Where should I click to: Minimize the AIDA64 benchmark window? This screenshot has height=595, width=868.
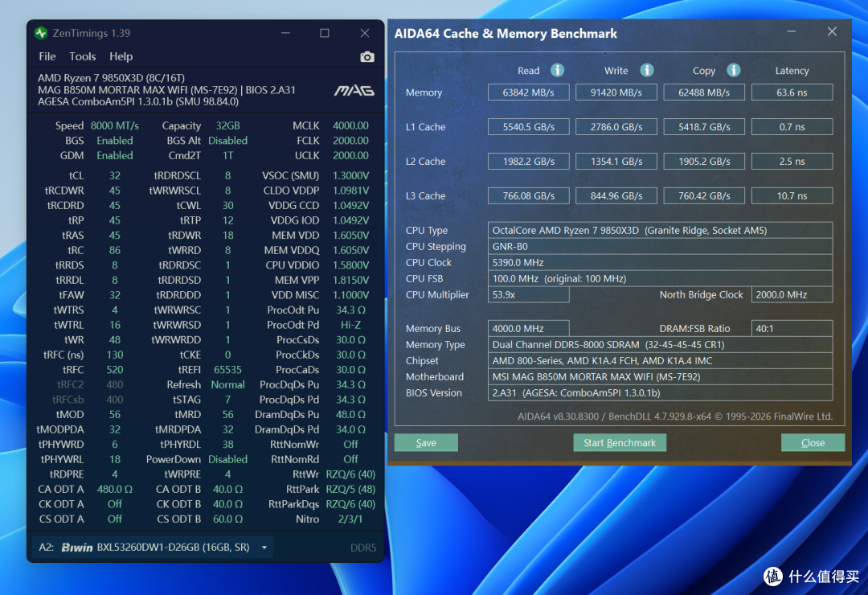pyautogui.click(x=792, y=31)
